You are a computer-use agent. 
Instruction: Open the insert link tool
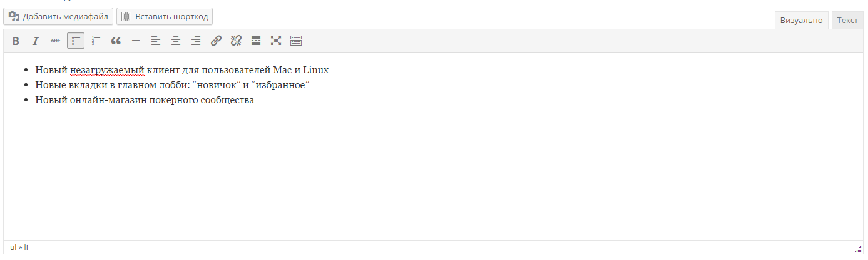(216, 41)
